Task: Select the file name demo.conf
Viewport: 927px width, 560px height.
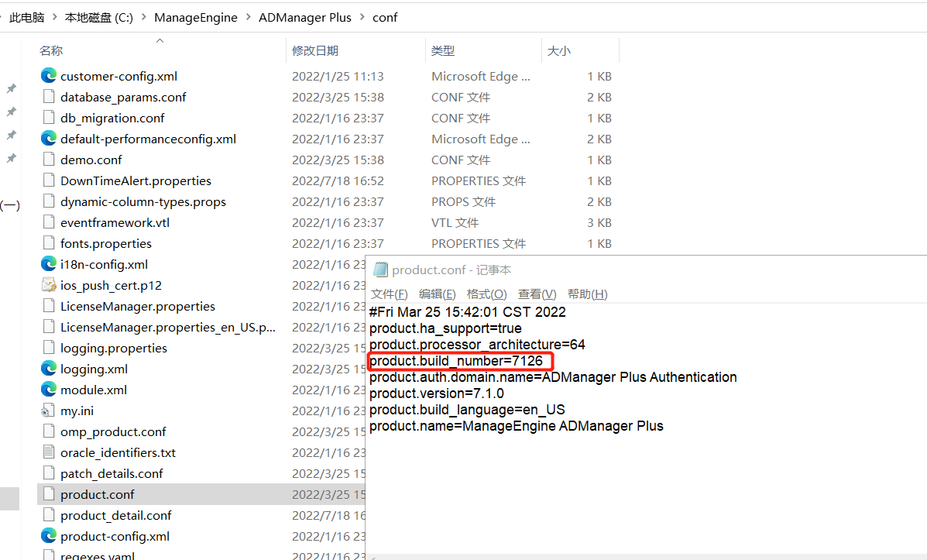Action: click(x=91, y=160)
